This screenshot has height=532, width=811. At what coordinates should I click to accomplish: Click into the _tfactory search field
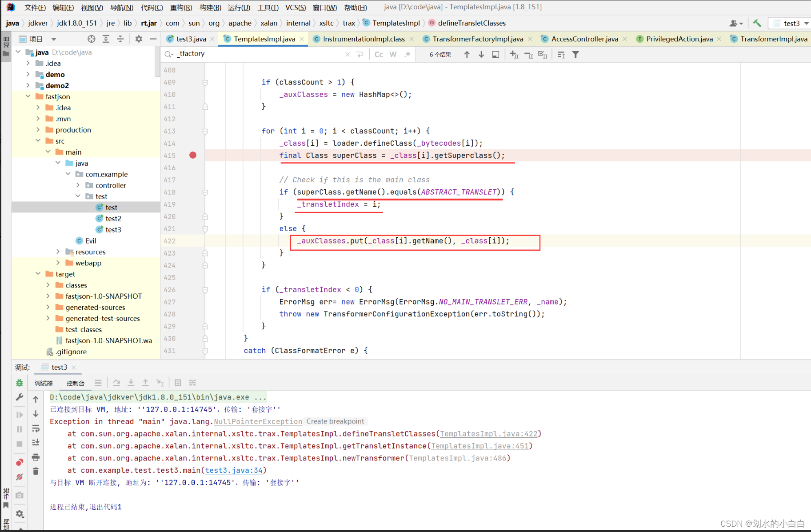coord(258,54)
